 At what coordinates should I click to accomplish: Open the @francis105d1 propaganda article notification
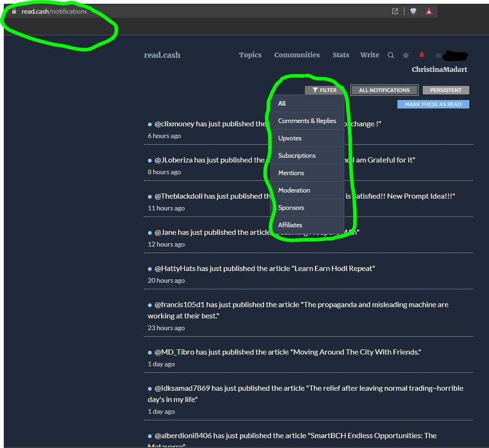point(298,310)
